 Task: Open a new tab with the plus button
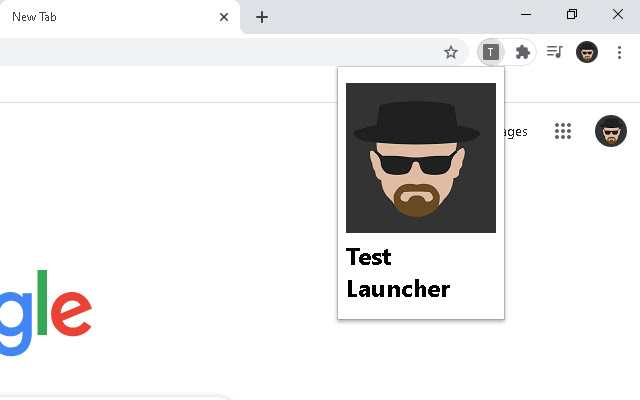[x=262, y=17]
